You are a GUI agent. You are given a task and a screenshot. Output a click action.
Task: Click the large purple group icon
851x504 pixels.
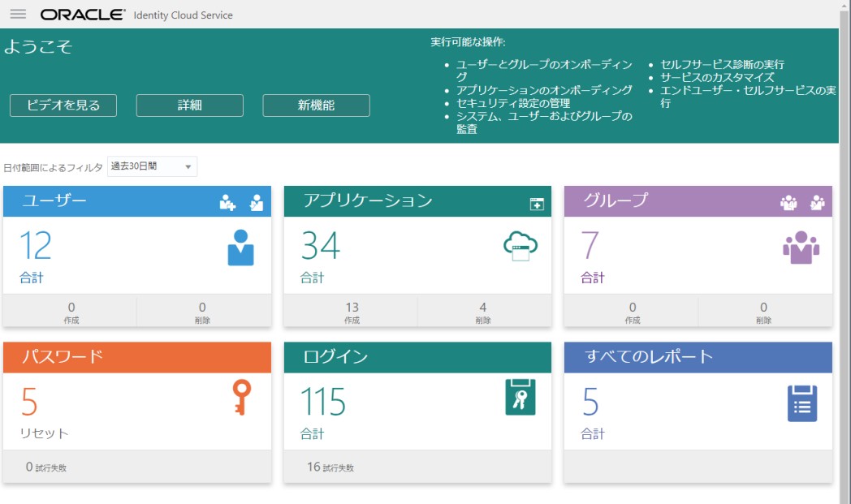click(x=801, y=248)
